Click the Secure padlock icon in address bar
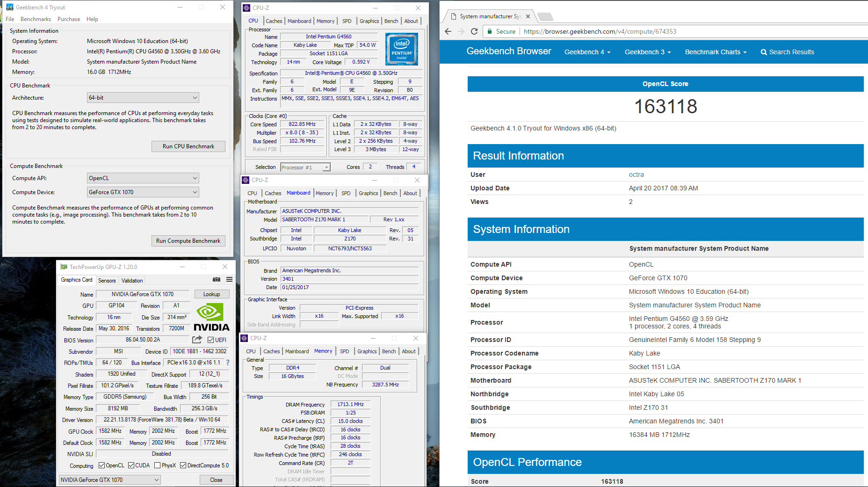Viewport: 868px width, 487px height. click(490, 31)
